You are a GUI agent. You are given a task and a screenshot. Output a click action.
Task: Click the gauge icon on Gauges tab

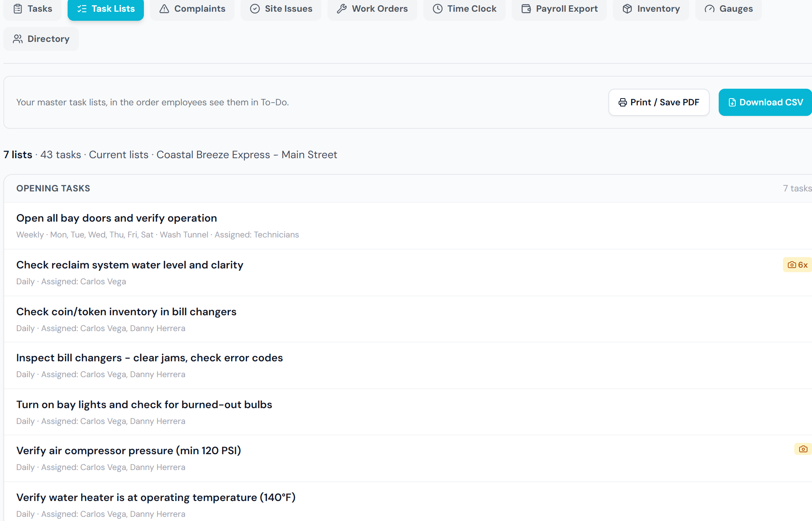click(x=710, y=9)
